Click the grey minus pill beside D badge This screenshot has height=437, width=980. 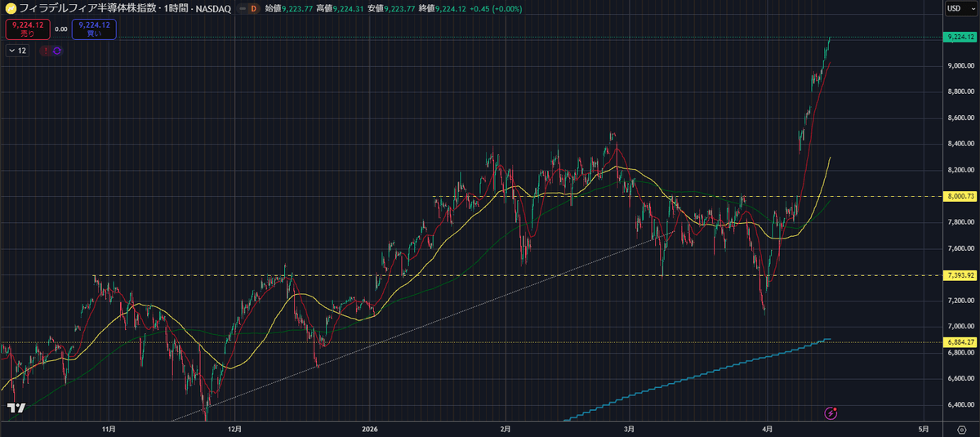[x=241, y=8]
